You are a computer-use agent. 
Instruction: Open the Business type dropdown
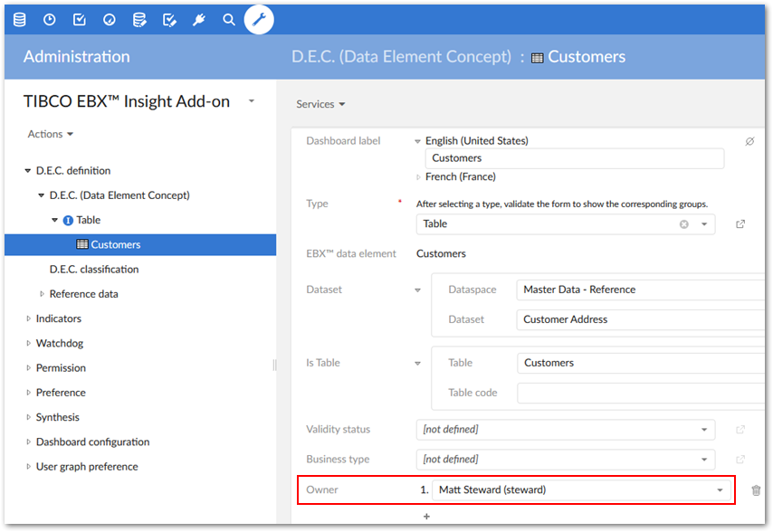point(704,460)
